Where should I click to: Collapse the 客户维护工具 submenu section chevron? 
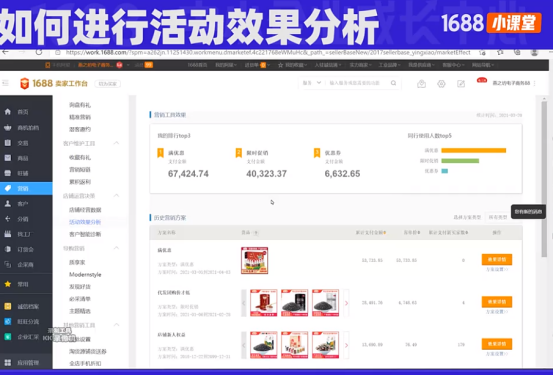click(x=116, y=143)
